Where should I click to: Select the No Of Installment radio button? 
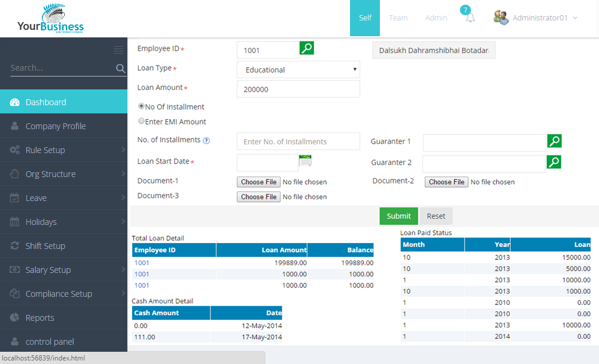click(141, 106)
